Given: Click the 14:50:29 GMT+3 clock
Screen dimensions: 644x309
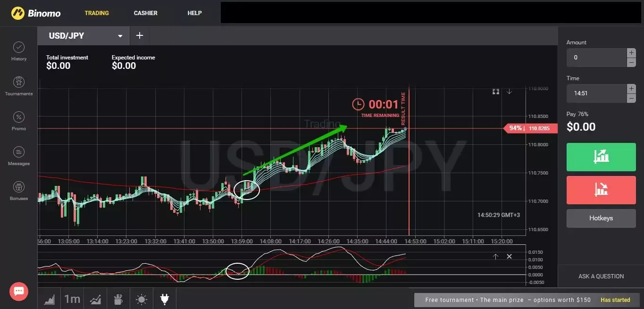Looking at the screenshot, I should click(499, 215).
